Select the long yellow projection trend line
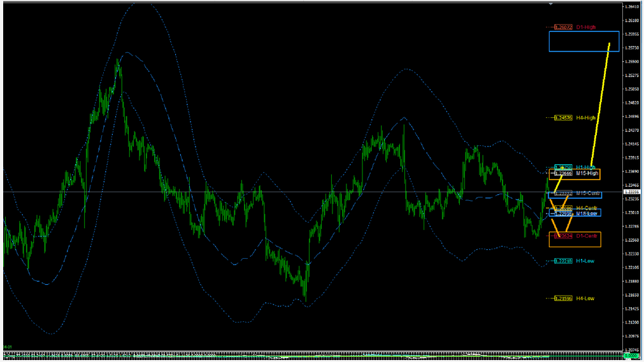 (x=600, y=106)
